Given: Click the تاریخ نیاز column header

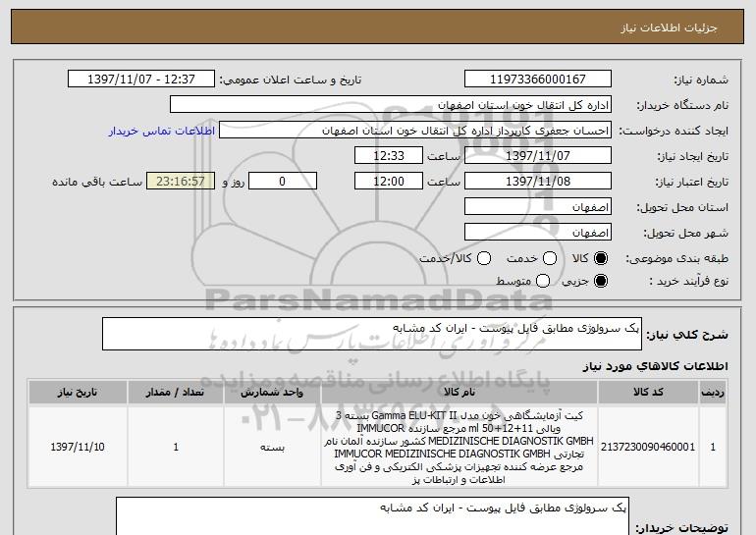Looking at the screenshot, I should click(78, 393).
